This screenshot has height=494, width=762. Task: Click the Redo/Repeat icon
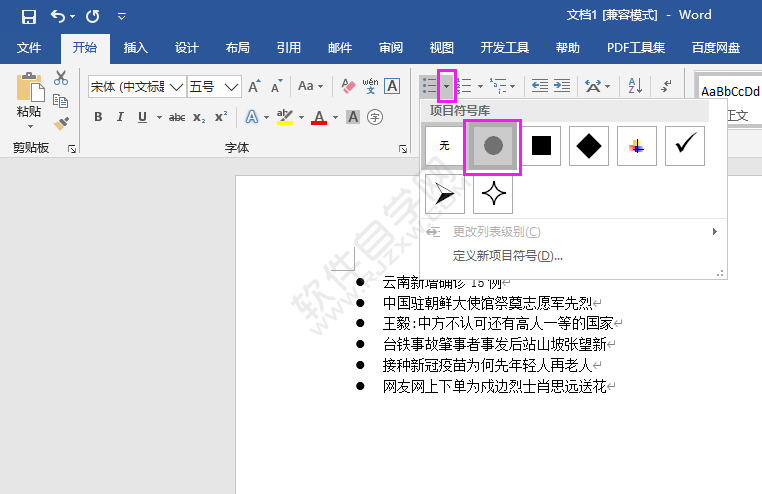click(93, 17)
